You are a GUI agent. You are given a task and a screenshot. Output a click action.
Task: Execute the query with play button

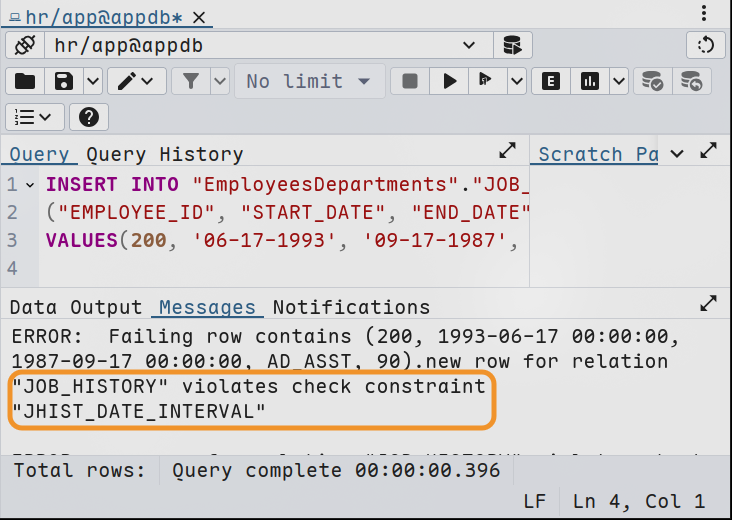tap(450, 81)
